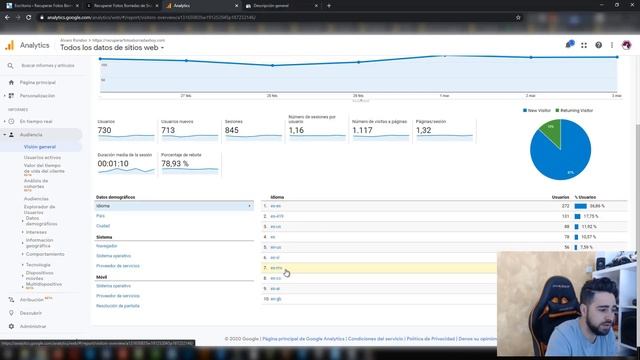This screenshot has width=640, height=360.
Task: Click the Porcentaje de rebote 78,93 % card
Action: (190, 164)
